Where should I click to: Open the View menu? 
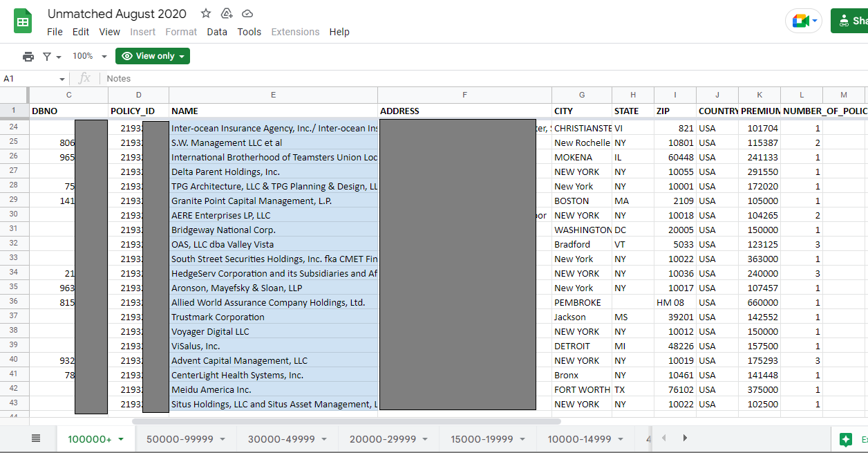[110, 32]
